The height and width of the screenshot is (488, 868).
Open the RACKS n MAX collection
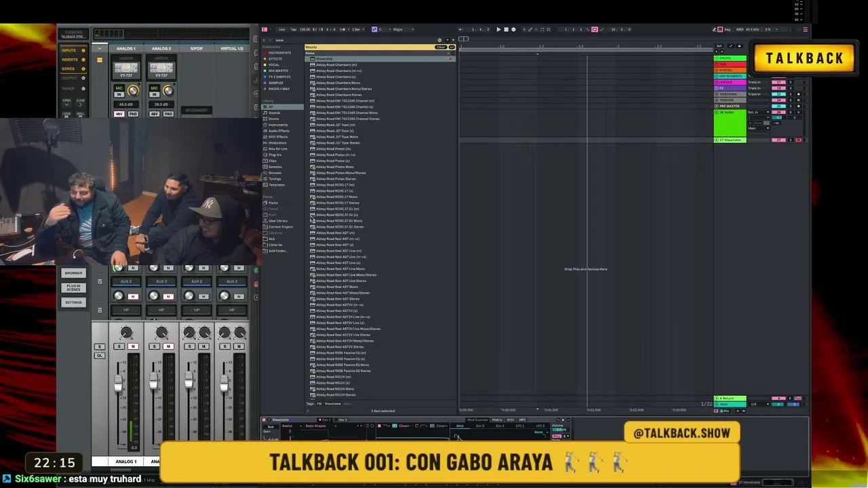click(x=279, y=89)
